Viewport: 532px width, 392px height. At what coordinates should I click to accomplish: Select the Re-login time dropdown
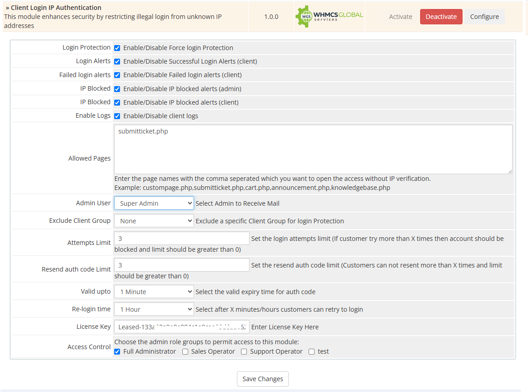coord(154,309)
